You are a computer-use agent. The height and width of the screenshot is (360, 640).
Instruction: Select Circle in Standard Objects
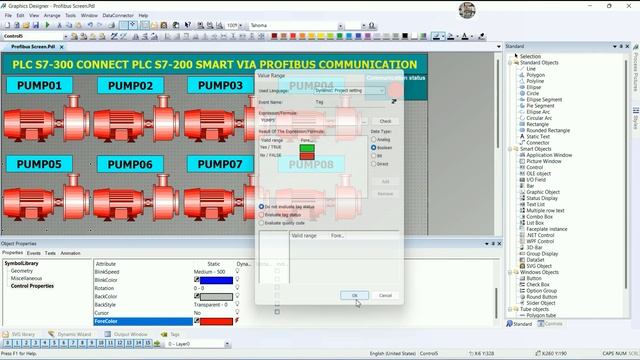click(x=532, y=93)
